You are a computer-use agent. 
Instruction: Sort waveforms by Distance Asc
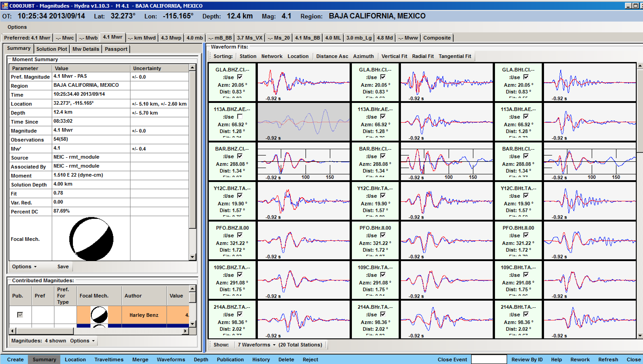[332, 56]
